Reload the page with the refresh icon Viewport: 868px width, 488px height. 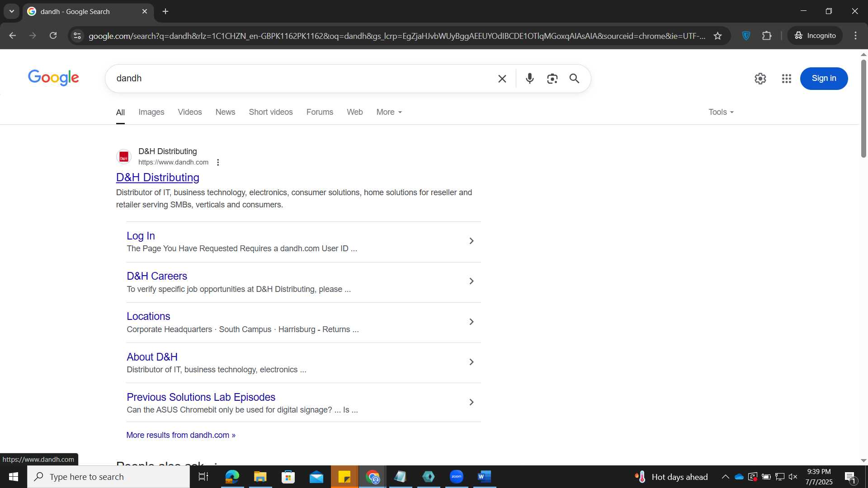(53, 36)
